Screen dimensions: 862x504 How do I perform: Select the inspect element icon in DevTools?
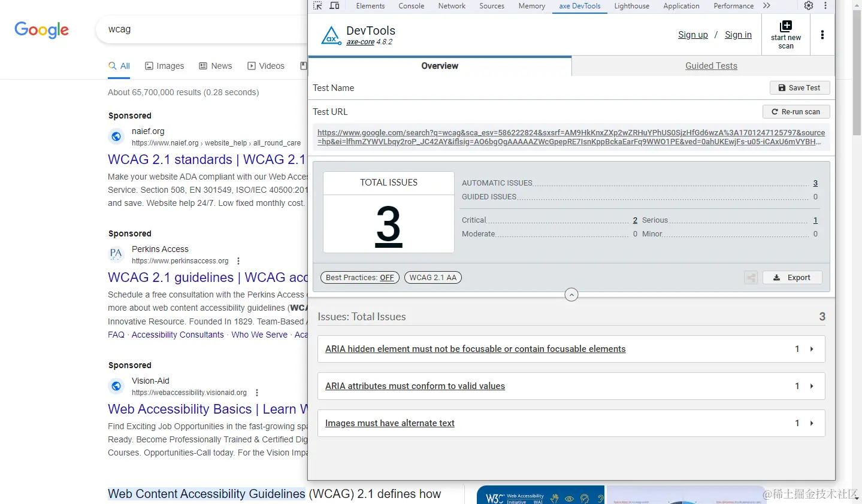pos(317,6)
